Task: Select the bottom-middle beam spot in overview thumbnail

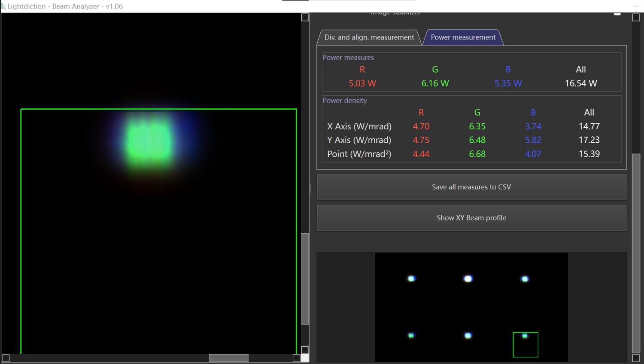Action: 468,336
